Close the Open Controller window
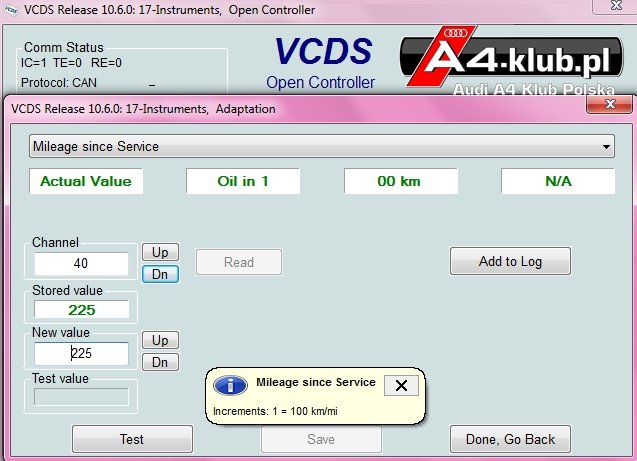The height and width of the screenshot is (461, 637). pyautogui.click(x=616, y=6)
